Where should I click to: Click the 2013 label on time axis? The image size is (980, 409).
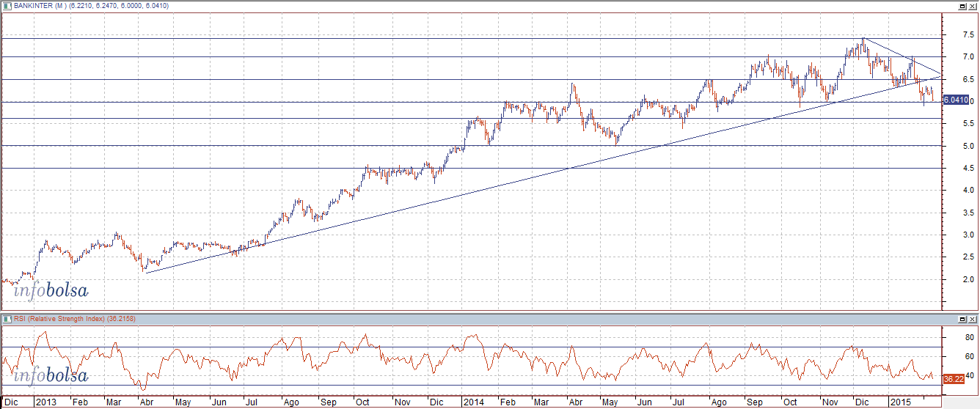click(x=45, y=402)
